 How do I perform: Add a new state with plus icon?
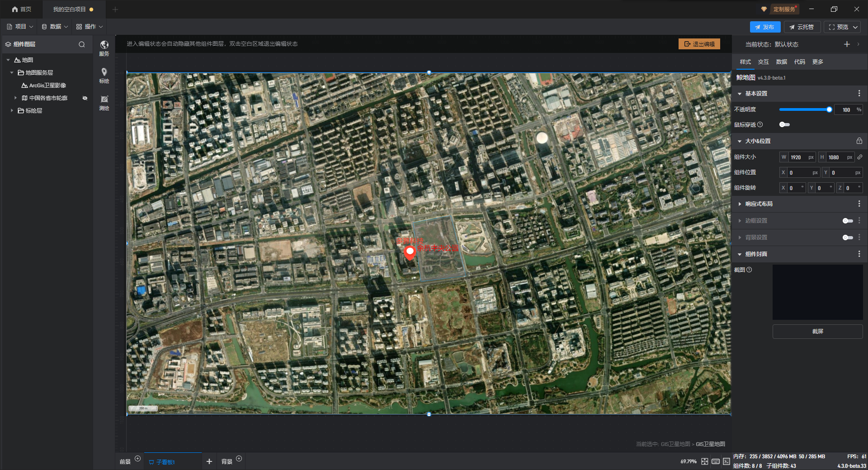pyautogui.click(x=847, y=44)
